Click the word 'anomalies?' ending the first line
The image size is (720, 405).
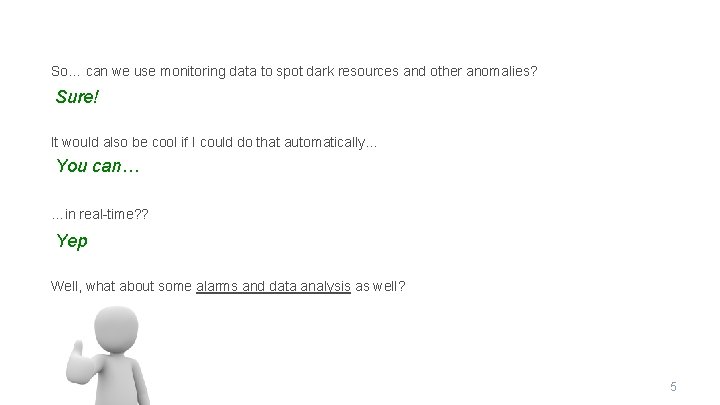click(501, 72)
